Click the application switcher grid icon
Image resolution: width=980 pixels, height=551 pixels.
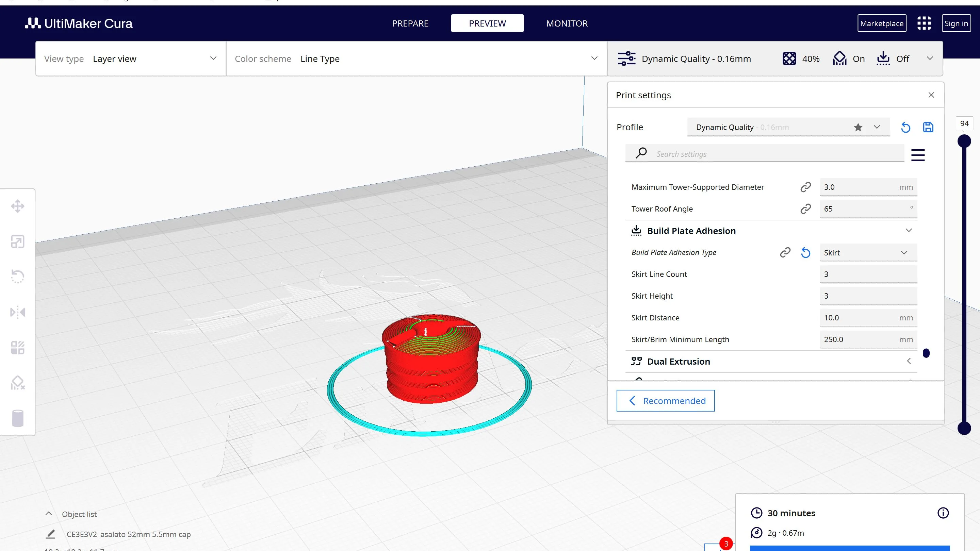924,23
